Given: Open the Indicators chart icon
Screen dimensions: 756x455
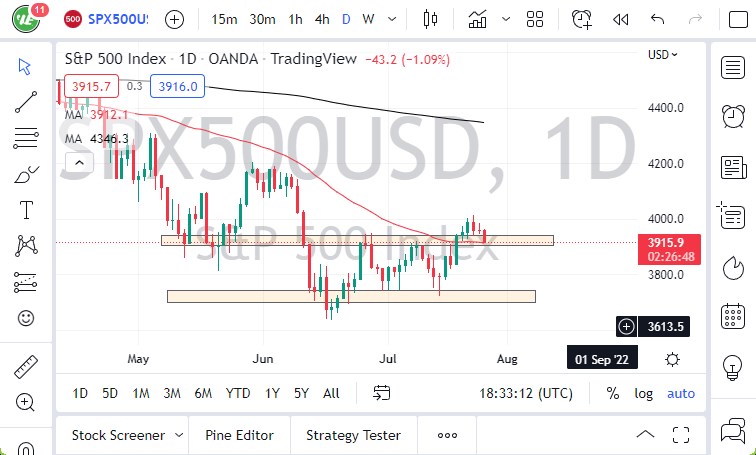Looking at the screenshot, I should point(478,19).
